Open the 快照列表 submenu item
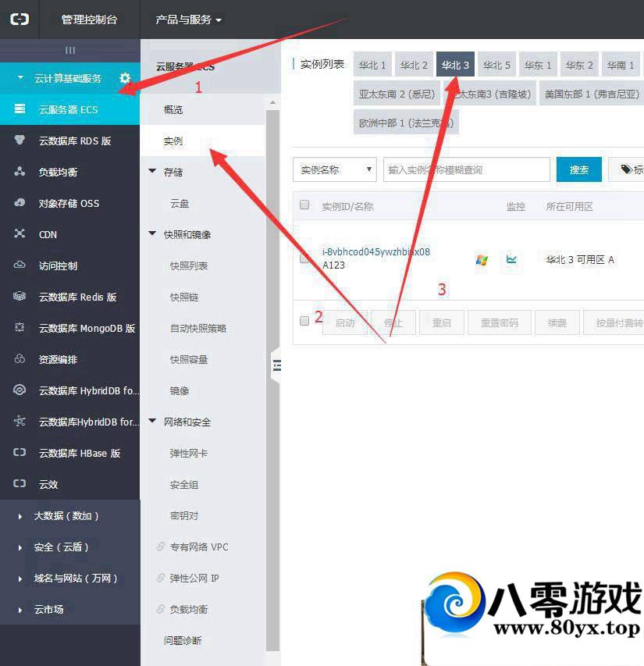Viewport: 644px width, 666px height. 189,265
